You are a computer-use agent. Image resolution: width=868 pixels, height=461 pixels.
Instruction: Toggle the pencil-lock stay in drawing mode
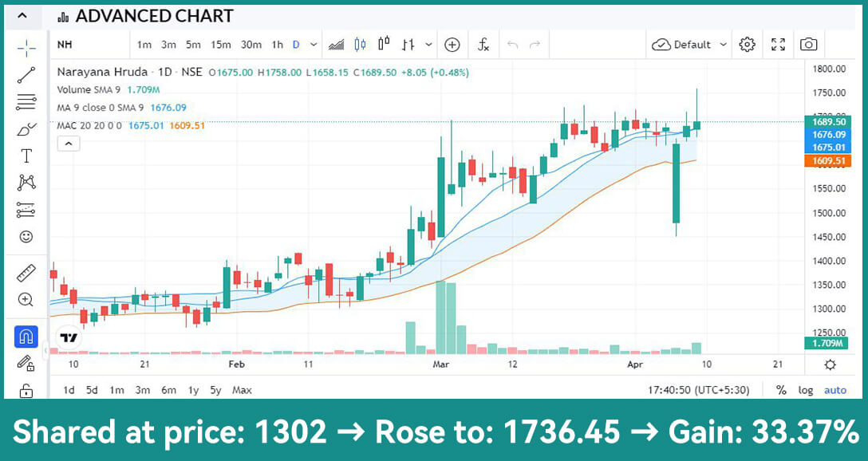tap(26, 363)
